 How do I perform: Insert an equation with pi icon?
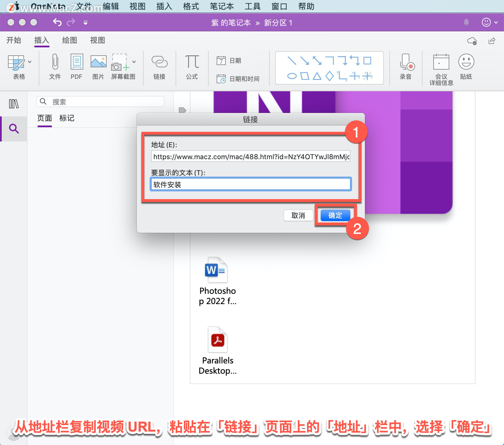coord(192,66)
